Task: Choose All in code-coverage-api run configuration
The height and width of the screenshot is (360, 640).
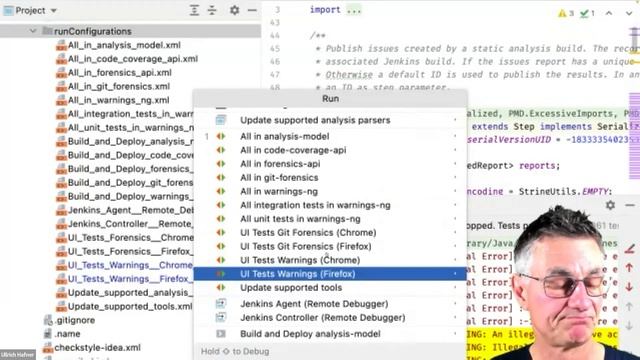Action: [330, 150]
